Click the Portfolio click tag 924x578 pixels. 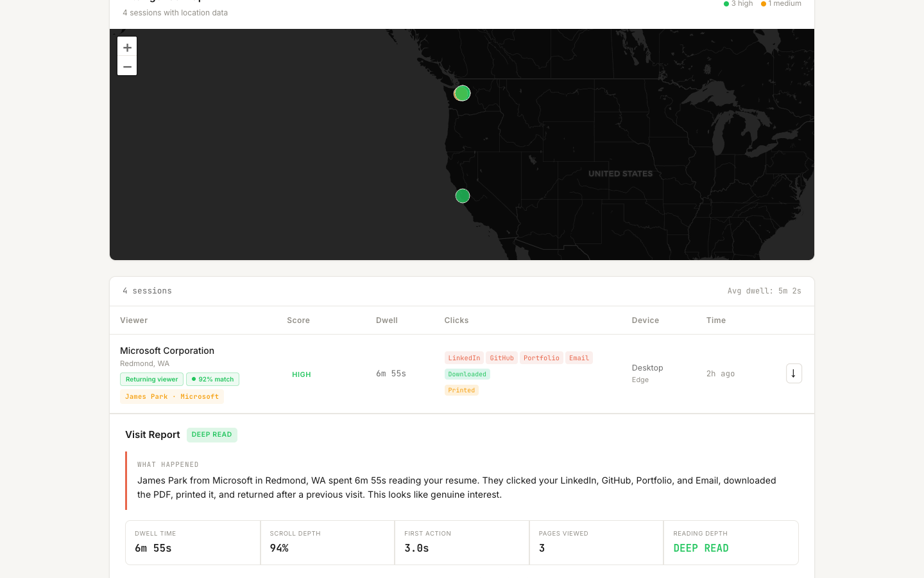pos(542,358)
